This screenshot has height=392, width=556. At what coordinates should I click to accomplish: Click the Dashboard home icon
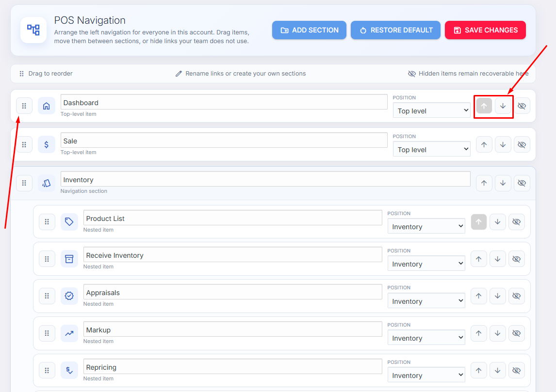tap(47, 106)
